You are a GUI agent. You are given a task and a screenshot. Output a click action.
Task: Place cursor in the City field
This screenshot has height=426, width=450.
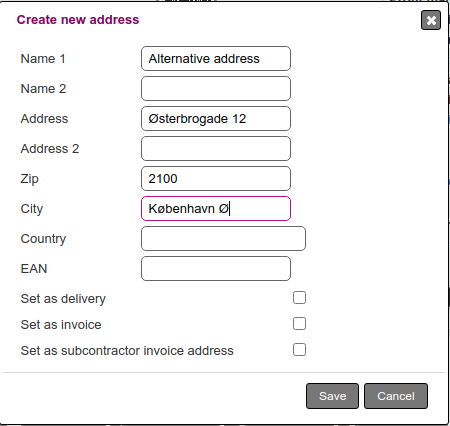[x=216, y=209]
